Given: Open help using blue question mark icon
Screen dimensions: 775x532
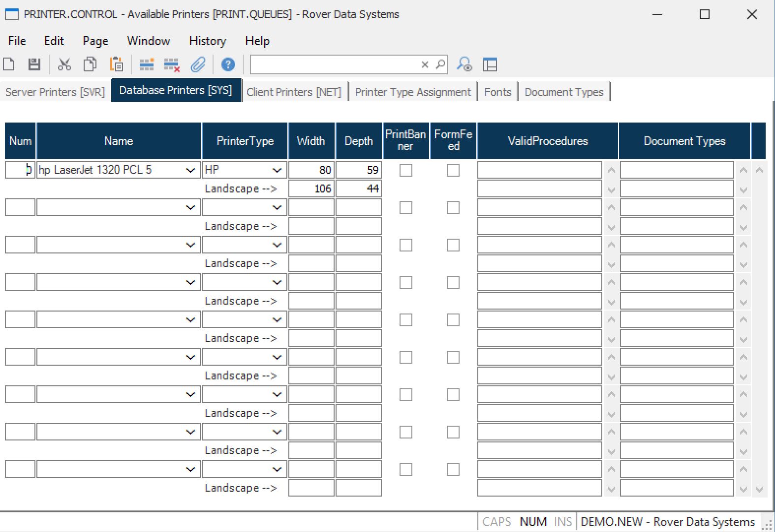Looking at the screenshot, I should (228, 64).
